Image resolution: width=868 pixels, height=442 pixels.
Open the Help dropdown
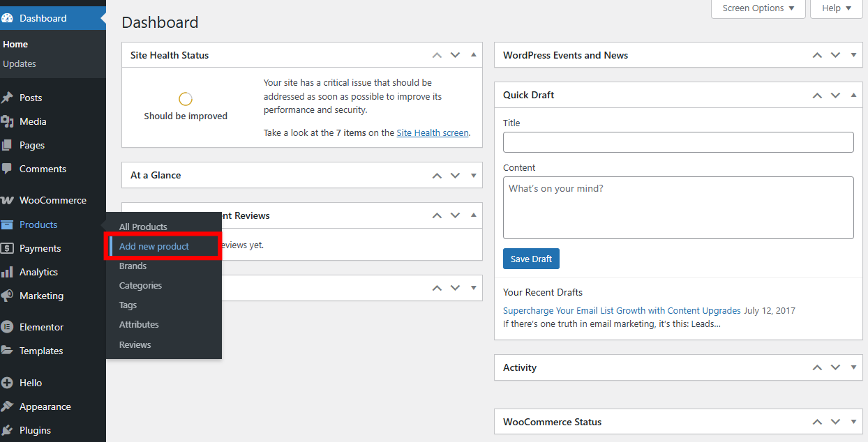pos(835,8)
